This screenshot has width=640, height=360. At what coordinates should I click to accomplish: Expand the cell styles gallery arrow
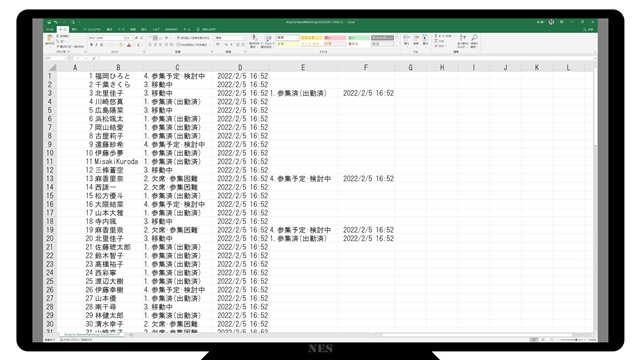coord(396,46)
